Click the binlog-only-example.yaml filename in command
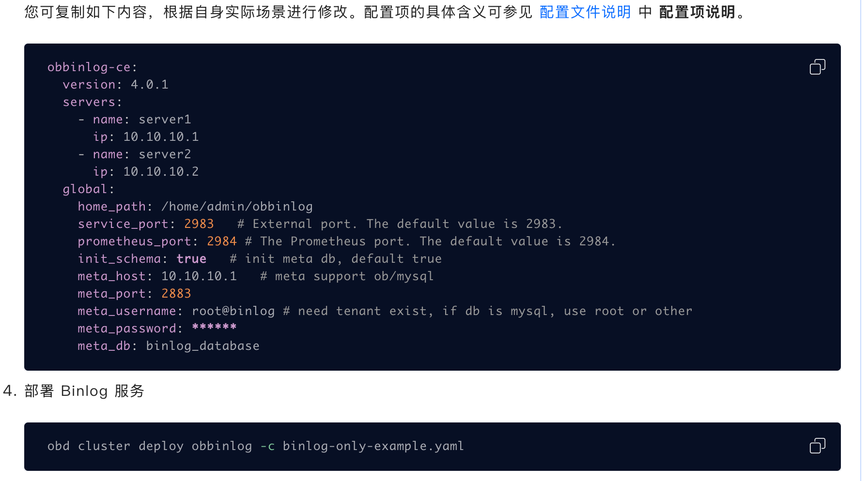 [373, 446]
